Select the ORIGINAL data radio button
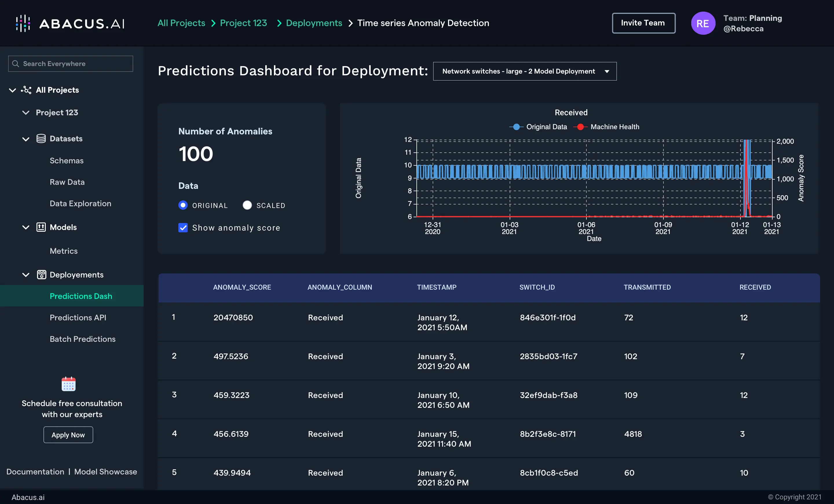This screenshot has width=834, height=504. [183, 205]
